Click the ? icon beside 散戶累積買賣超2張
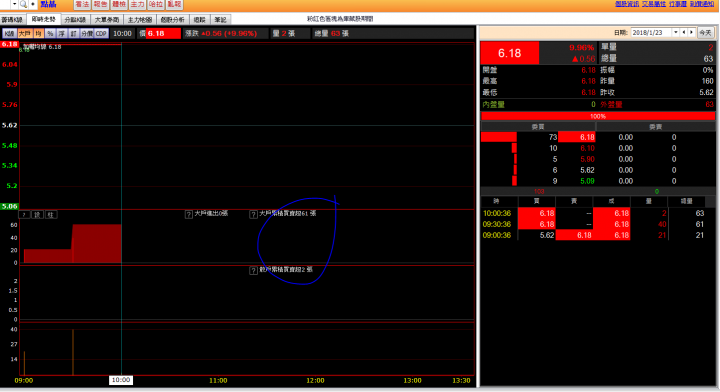 click(x=253, y=270)
